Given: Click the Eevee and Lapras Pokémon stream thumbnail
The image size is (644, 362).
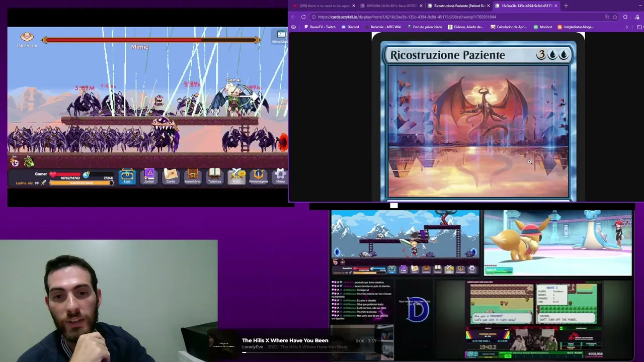Looking at the screenshot, I should click(558, 243).
